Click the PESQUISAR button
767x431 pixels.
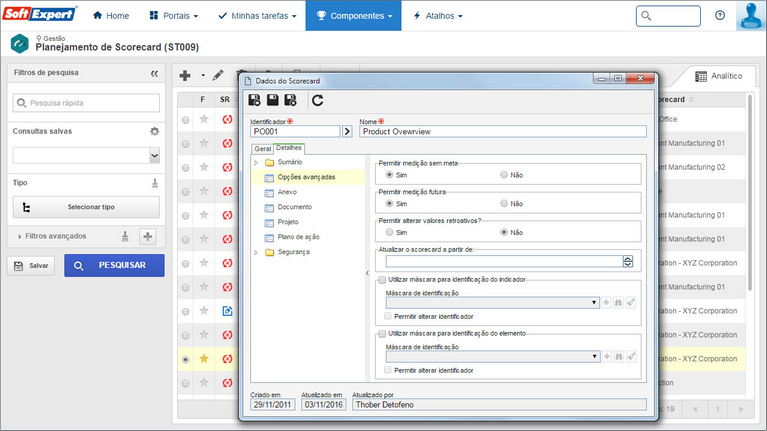[114, 265]
